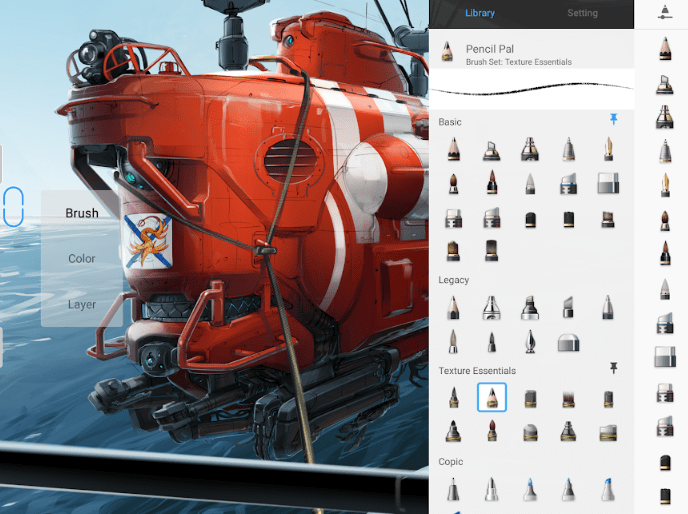This screenshot has width=688, height=514.
Task: Switch to the Library tab
Action: [x=480, y=13]
